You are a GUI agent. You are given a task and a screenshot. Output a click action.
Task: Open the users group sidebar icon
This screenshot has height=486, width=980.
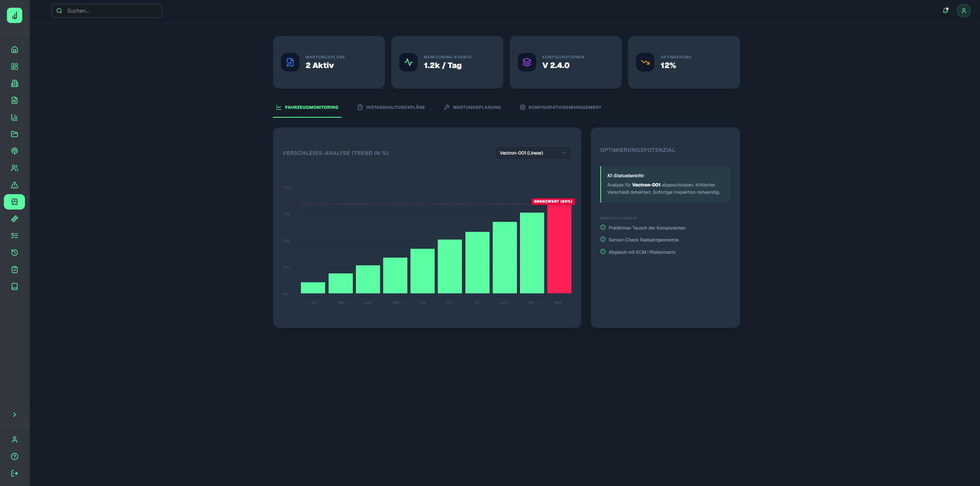(15, 168)
